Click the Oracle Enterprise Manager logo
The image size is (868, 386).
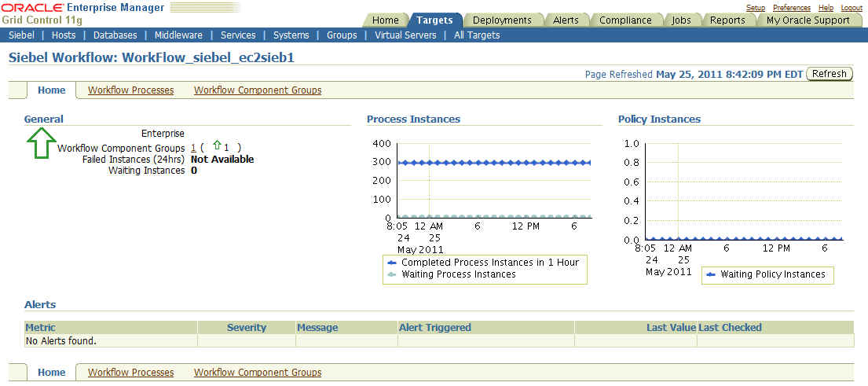click(83, 8)
